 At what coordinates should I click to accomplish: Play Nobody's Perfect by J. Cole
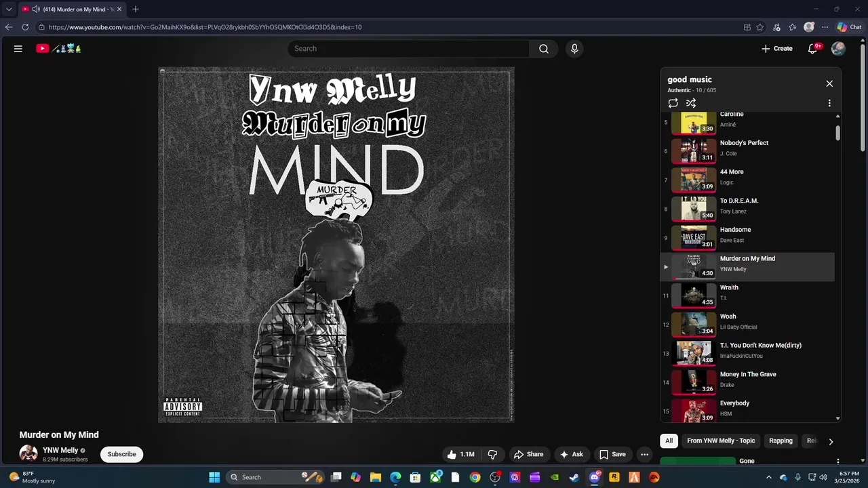(x=747, y=151)
